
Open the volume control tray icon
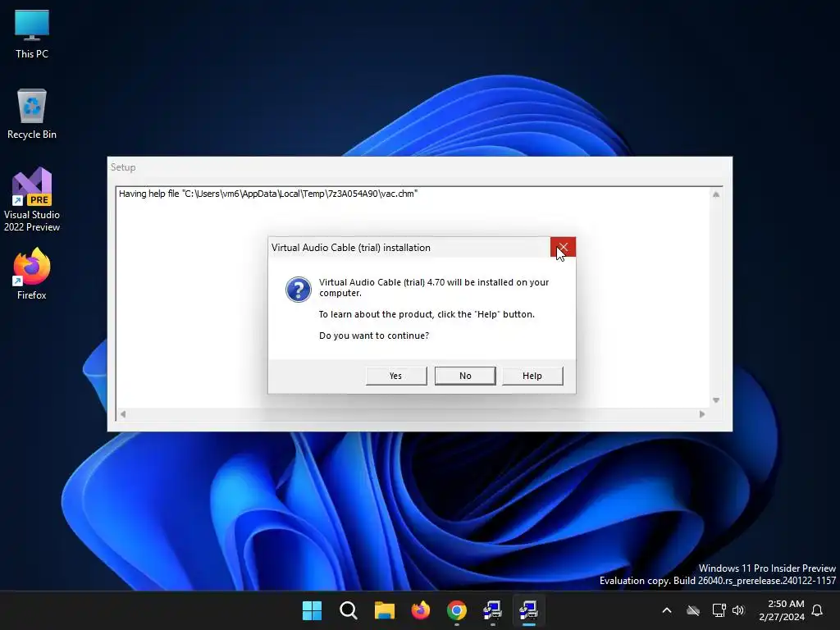[738, 610]
